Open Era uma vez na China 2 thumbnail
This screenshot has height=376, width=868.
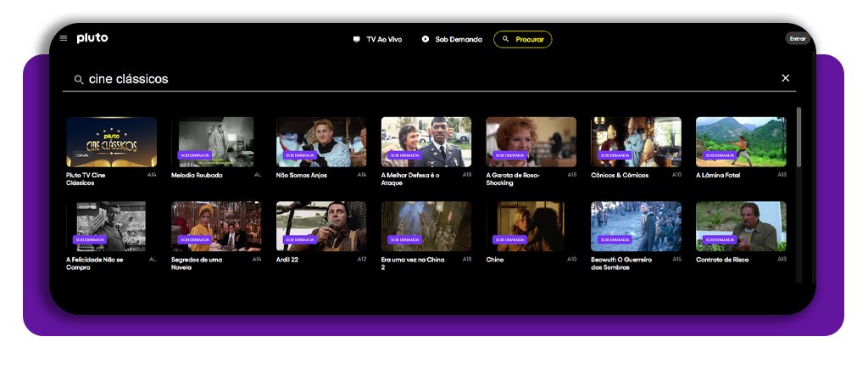426,227
